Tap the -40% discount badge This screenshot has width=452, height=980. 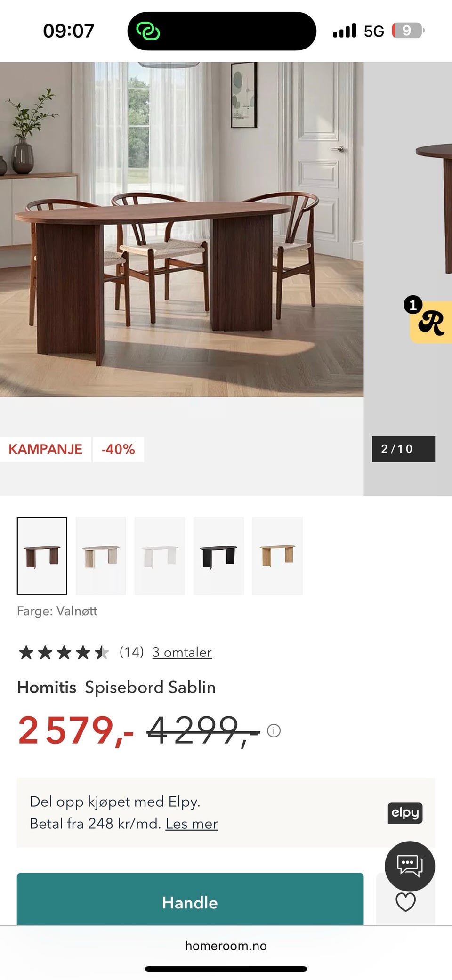click(118, 449)
